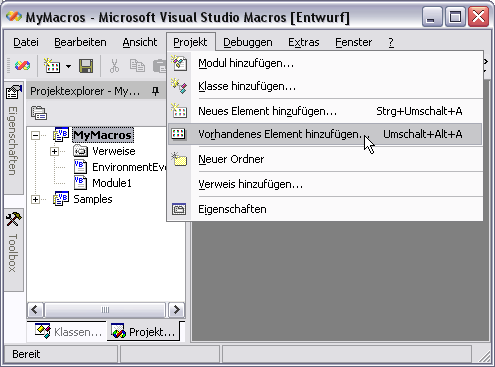Click the scroll left arrow in Projektexplorer
Screen dimensions: 495x367
(35, 310)
